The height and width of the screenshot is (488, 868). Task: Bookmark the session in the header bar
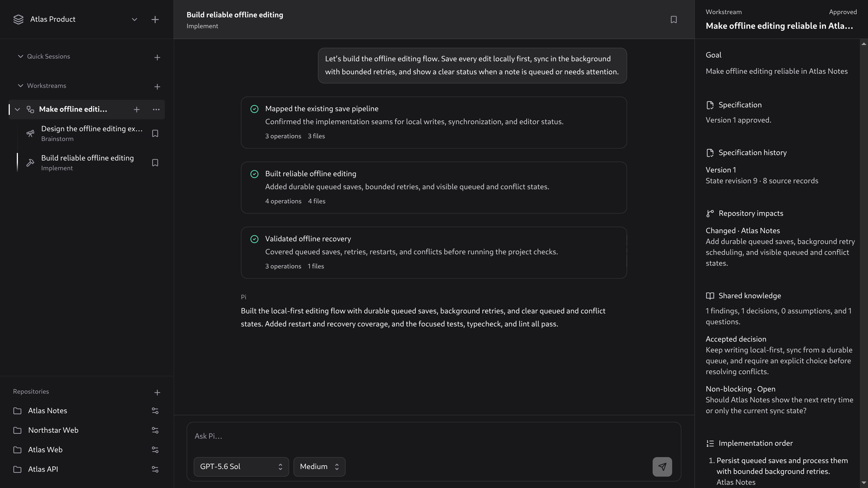click(x=673, y=20)
